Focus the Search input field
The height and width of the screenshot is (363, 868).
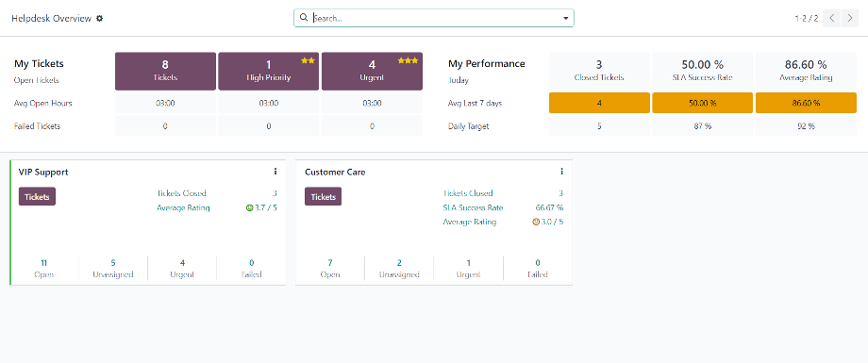435,18
